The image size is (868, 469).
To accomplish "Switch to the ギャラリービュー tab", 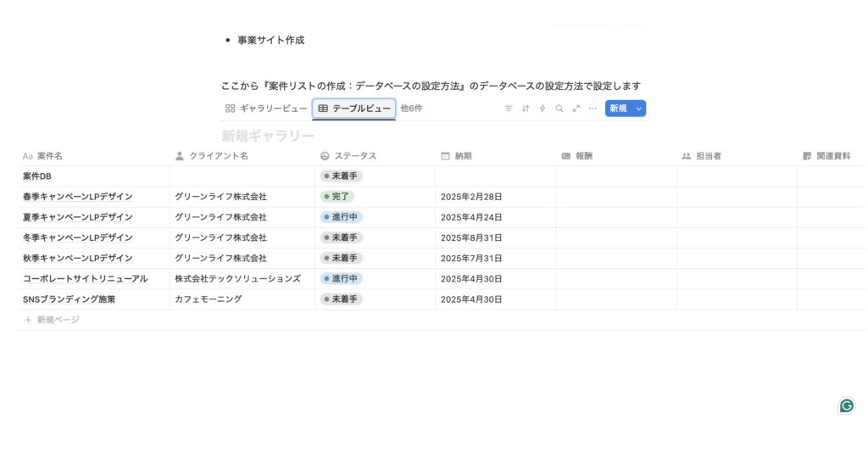I will [266, 109].
